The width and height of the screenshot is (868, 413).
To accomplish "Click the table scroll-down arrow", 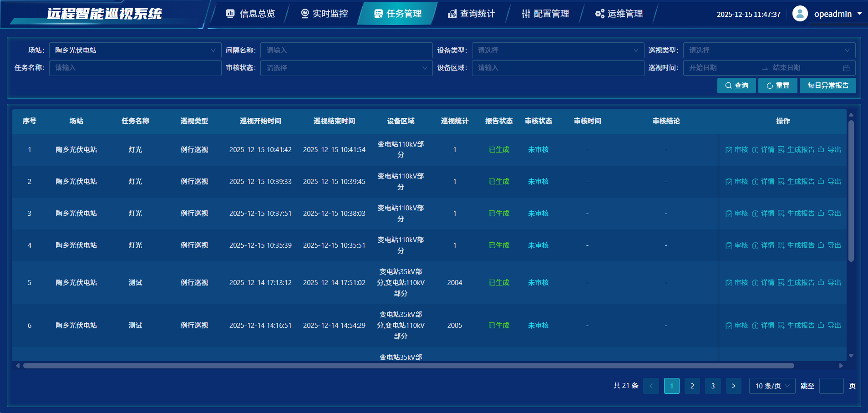I will click(851, 356).
